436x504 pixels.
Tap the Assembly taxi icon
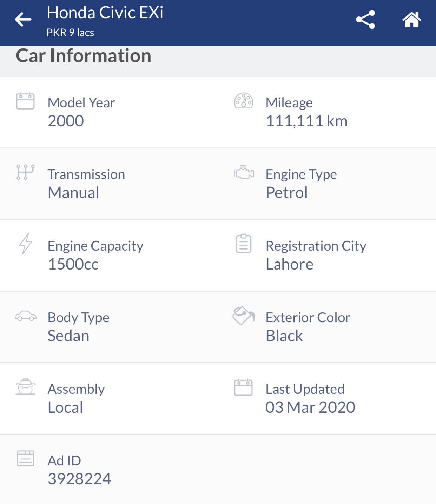click(x=25, y=387)
